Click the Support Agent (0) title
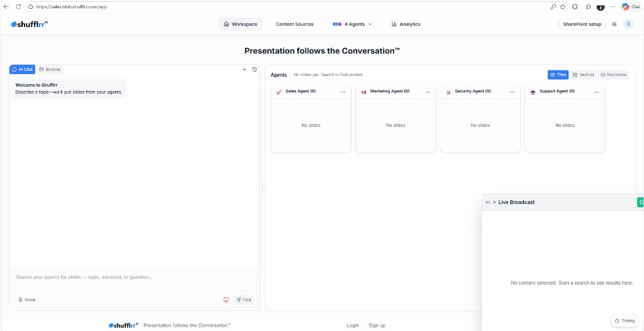Screen dimensions: 644x331 point(557,91)
